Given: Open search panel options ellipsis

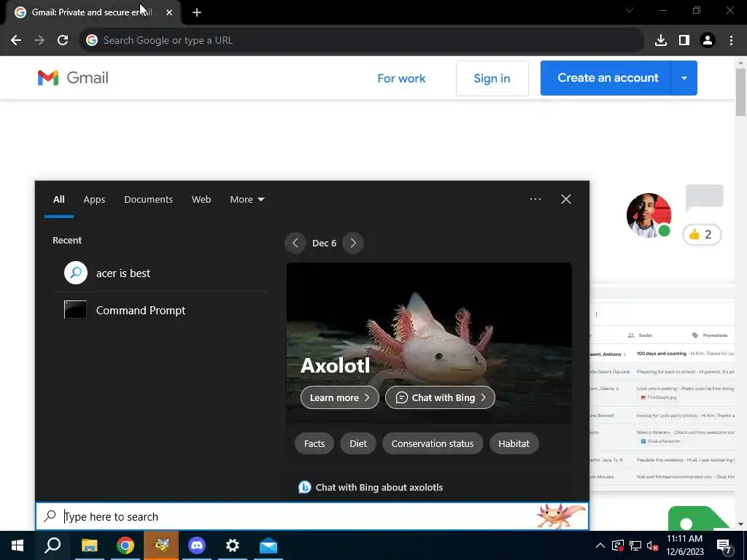Looking at the screenshot, I should [x=535, y=199].
